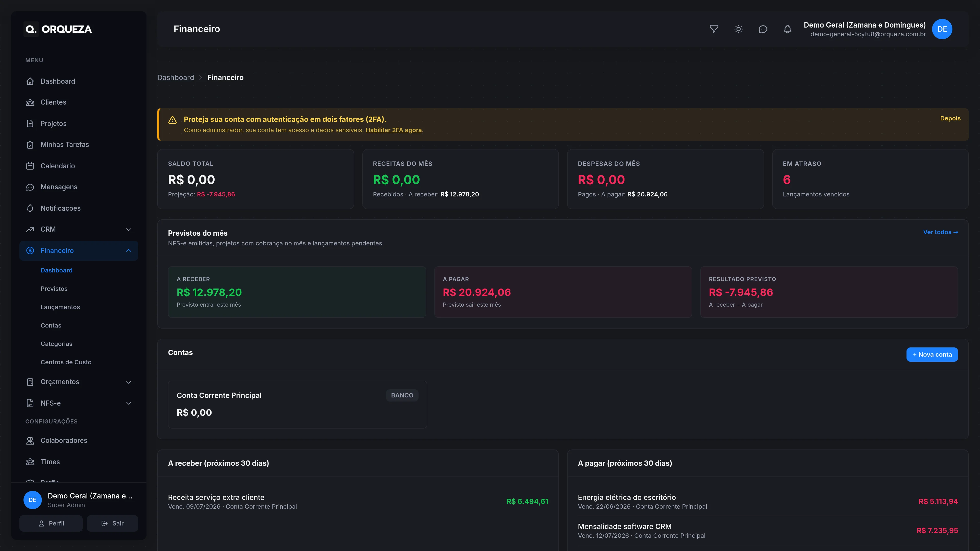Image resolution: width=980 pixels, height=551 pixels.
Task: Click the R$ 6.494,61 receivable amount
Action: [527, 502]
